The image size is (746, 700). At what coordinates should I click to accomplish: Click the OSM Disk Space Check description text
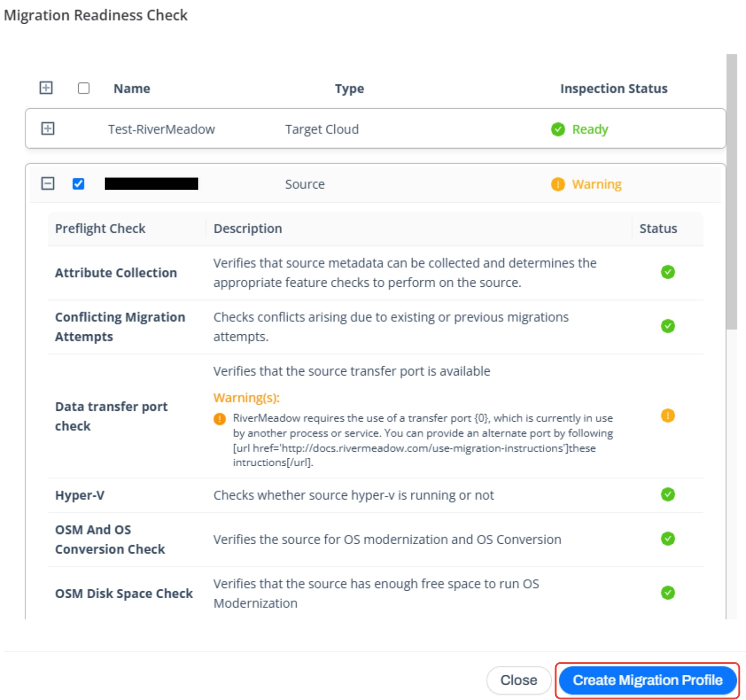point(376,593)
